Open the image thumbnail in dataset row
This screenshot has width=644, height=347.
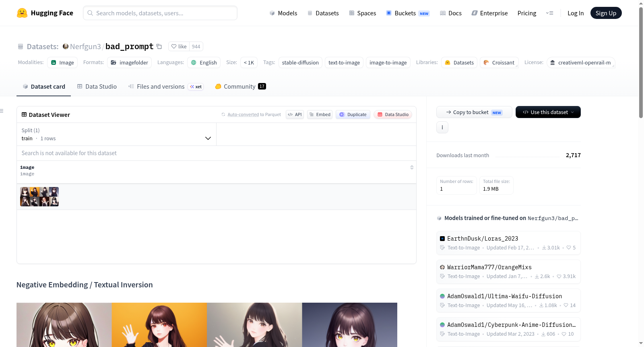tap(39, 197)
